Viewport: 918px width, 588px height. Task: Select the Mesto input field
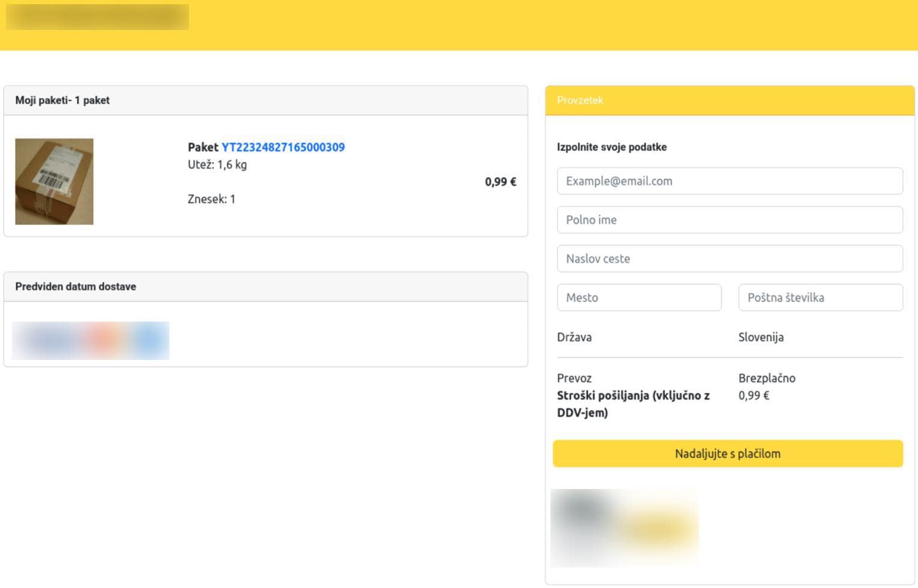click(639, 297)
